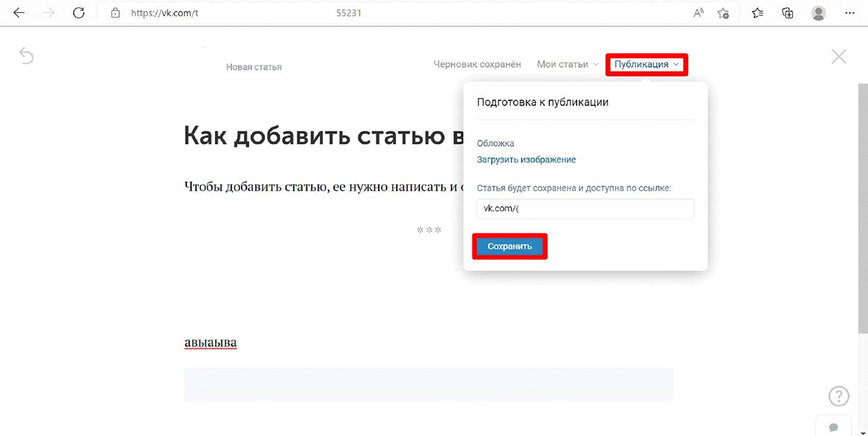Click the Новая статья label
Screen dimensions: 868x436
pos(254,66)
